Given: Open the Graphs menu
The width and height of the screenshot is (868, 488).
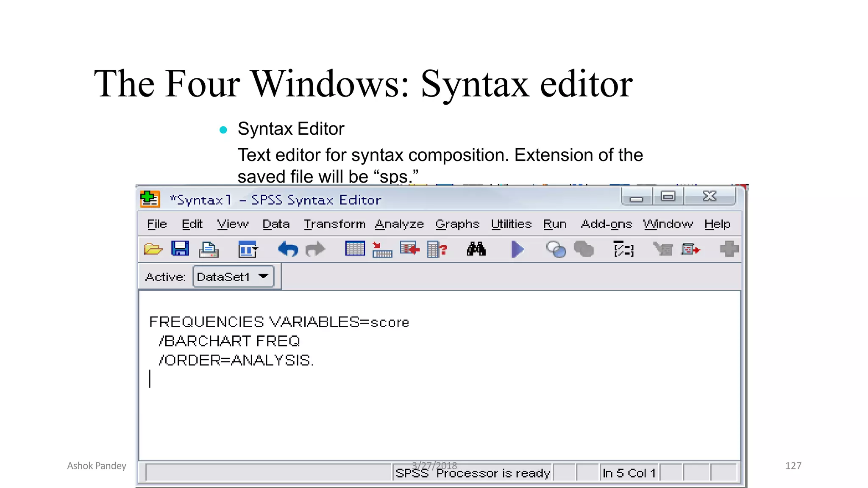Looking at the screenshot, I should (x=457, y=224).
